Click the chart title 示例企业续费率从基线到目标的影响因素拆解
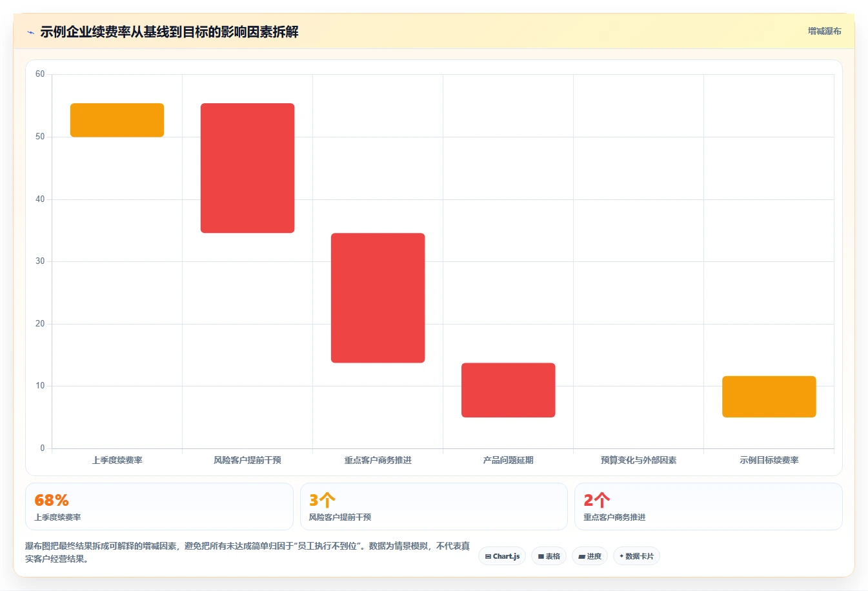 click(x=169, y=32)
